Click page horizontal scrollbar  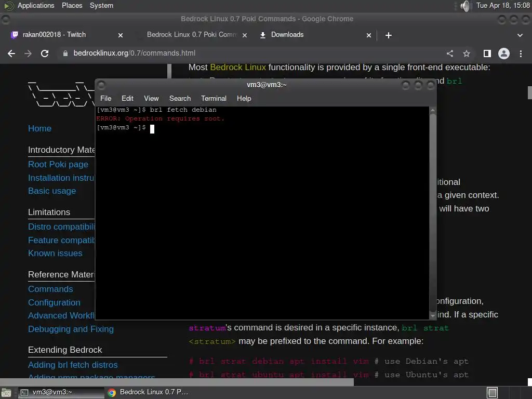point(177,382)
